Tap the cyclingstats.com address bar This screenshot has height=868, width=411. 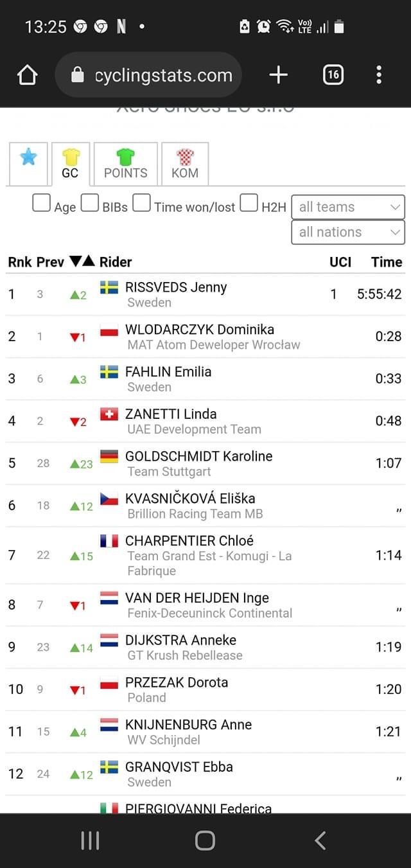[149, 75]
